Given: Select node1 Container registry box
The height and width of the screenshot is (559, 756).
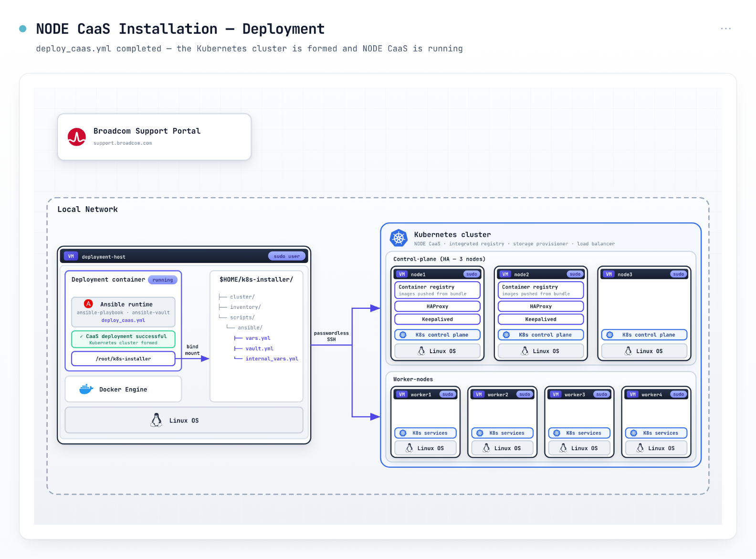Looking at the screenshot, I should 437,290.
